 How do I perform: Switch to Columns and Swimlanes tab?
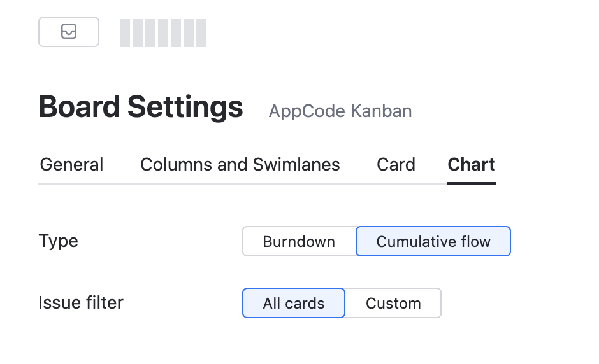240,165
